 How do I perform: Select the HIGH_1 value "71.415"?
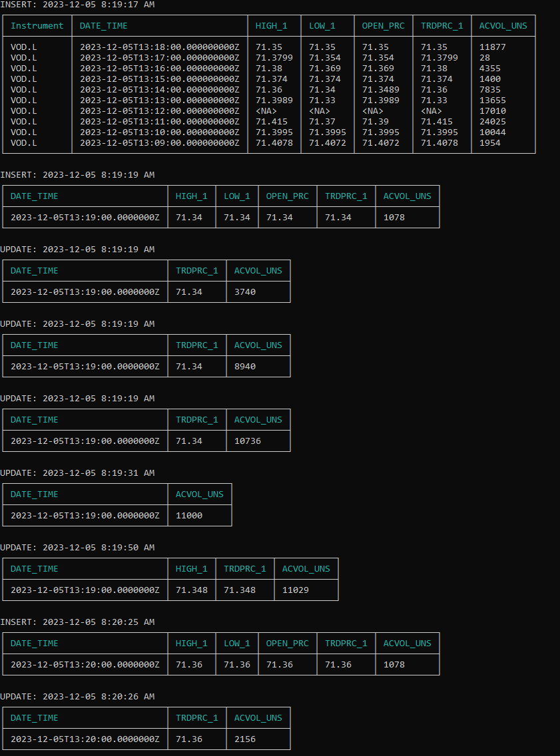tap(272, 122)
